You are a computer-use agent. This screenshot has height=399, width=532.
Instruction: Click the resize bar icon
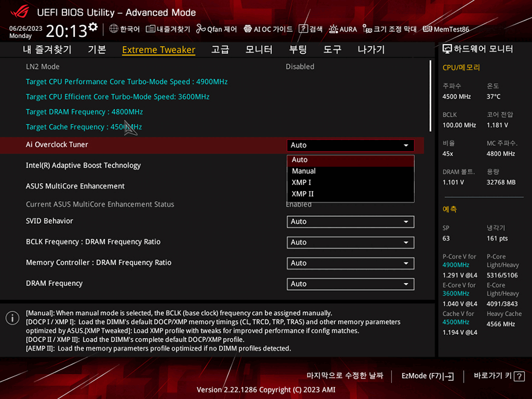[x=367, y=29]
